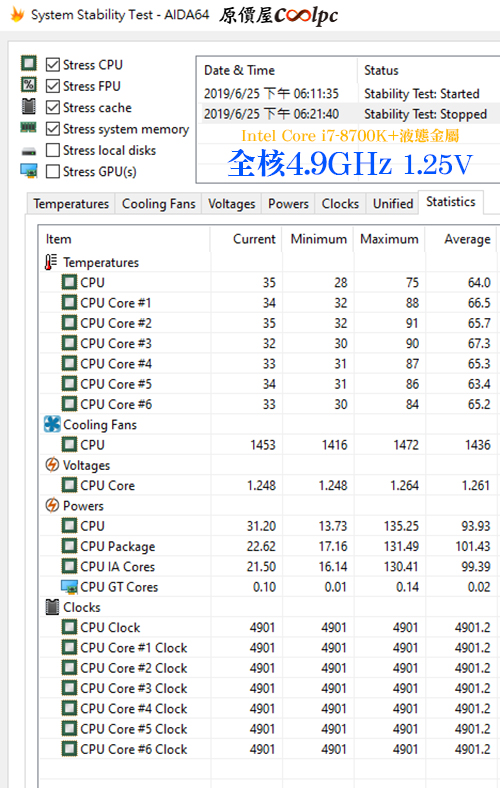This screenshot has height=788, width=500.
Task: Click the Cooling Fans blue fan icon
Action: click(x=52, y=424)
